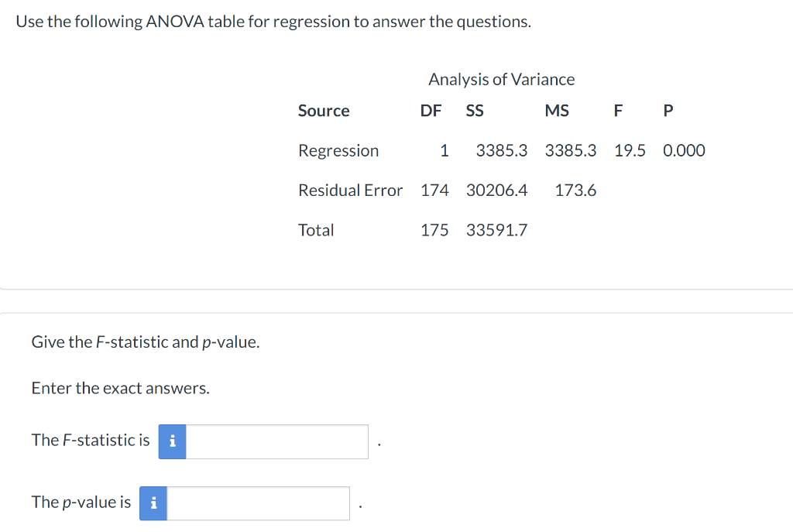Click the Source column header

coord(324,111)
